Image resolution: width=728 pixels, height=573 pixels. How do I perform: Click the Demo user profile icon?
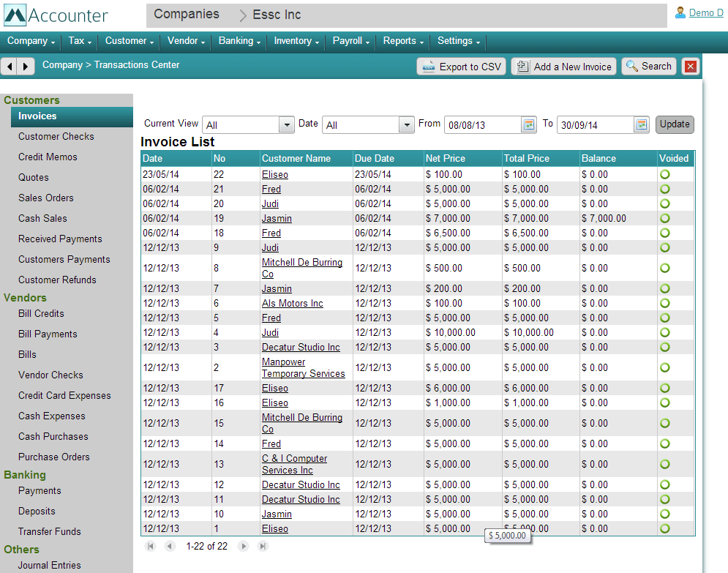pyautogui.click(x=680, y=12)
